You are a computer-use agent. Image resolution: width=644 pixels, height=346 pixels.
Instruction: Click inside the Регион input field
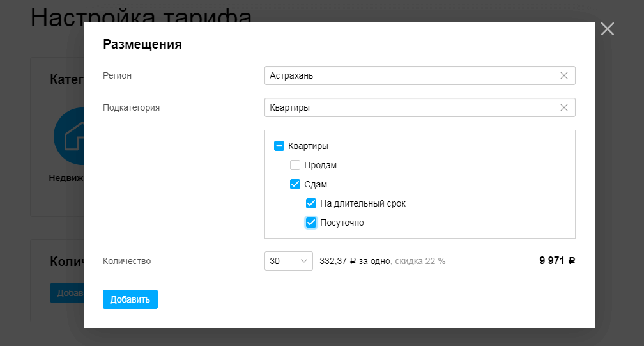[409, 75]
